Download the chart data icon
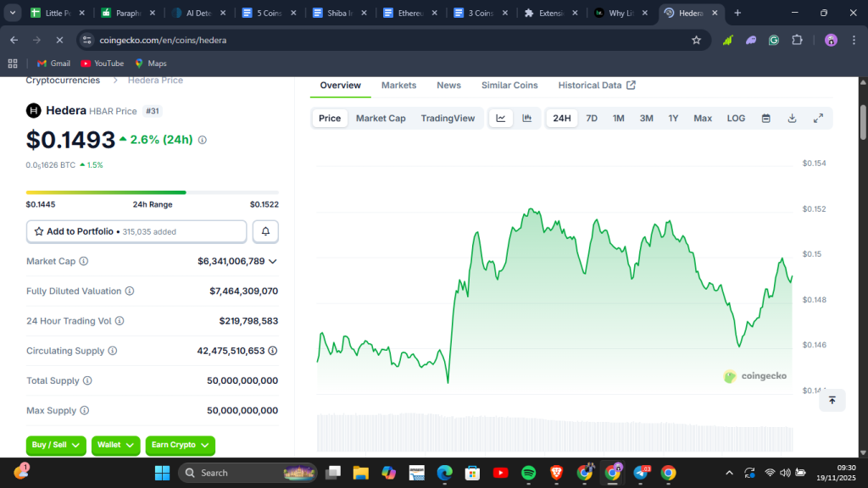 [792, 119]
